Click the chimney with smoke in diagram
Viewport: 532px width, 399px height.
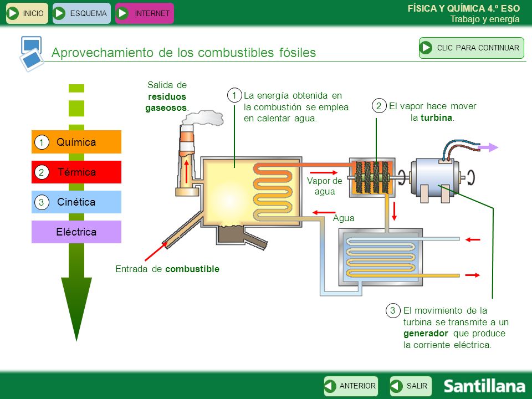coord(187,160)
